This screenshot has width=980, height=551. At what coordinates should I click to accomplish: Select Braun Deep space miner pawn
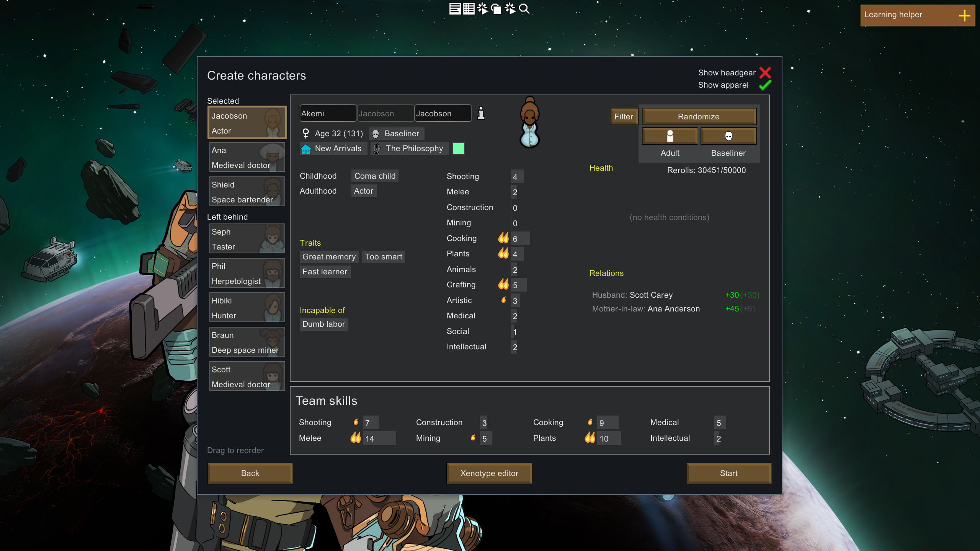(x=247, y=342)
